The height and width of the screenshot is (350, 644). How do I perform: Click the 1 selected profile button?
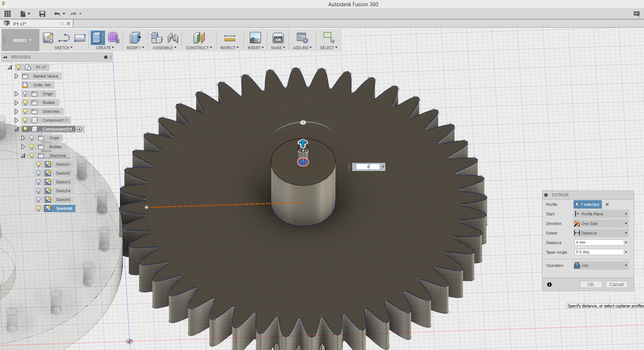click(x=588, y=204)
